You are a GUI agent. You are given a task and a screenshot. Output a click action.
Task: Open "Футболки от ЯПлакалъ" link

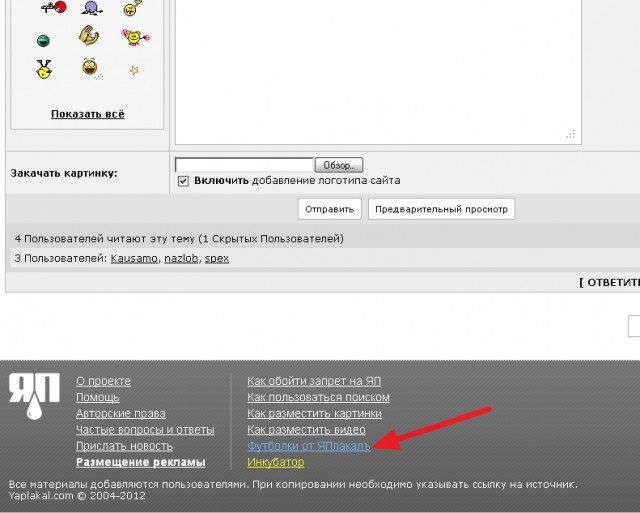pos(309,446)
